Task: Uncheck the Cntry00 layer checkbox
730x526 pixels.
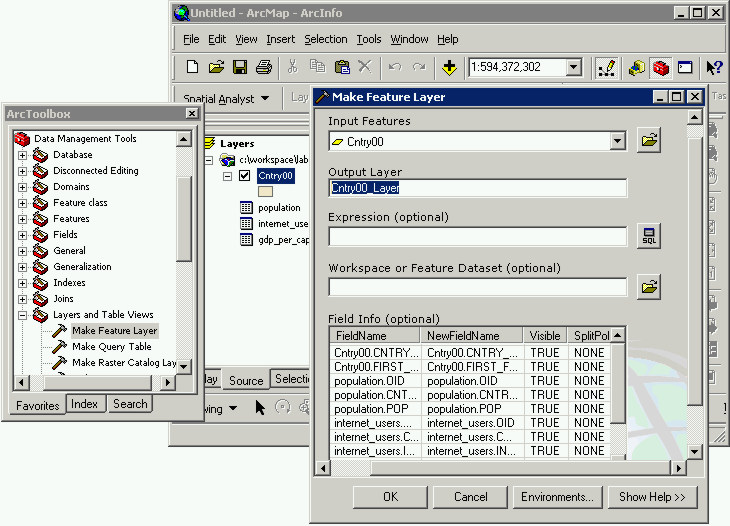Action: tap(245, 176)
